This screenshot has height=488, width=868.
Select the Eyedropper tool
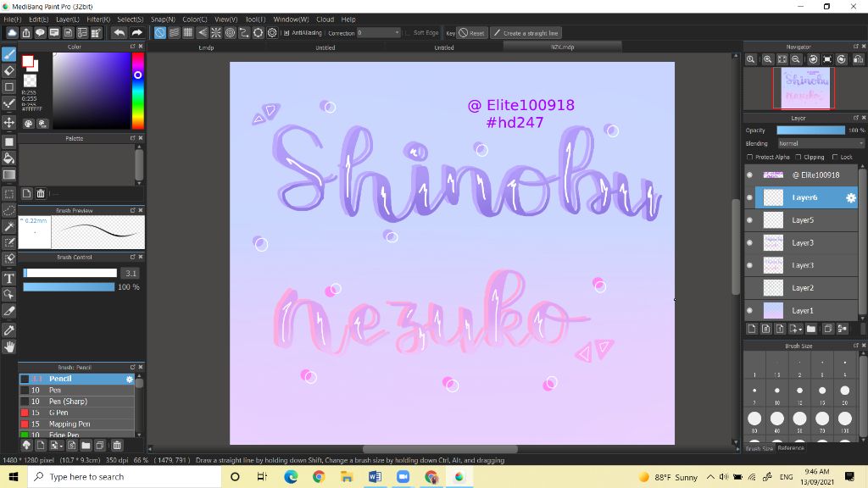(8, 330)
